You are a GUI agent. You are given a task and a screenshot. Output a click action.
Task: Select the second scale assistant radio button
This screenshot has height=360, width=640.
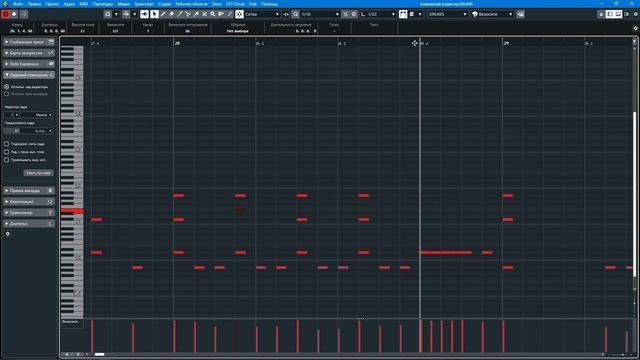(x=7, y=94)
